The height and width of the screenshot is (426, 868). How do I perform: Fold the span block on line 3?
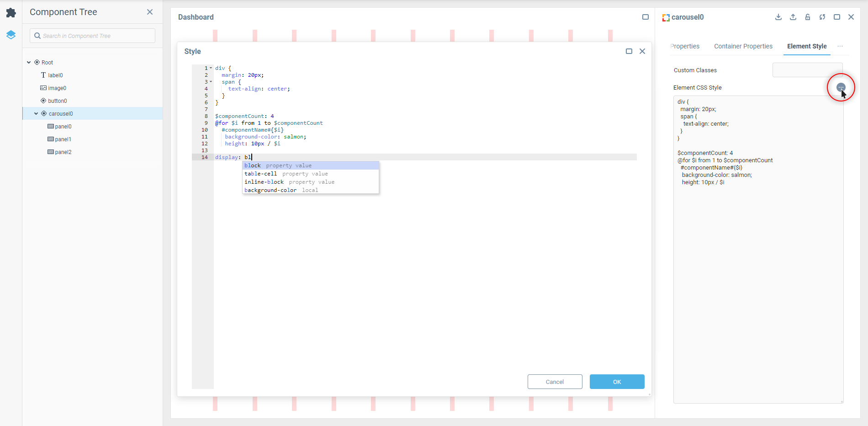point(211,82)
